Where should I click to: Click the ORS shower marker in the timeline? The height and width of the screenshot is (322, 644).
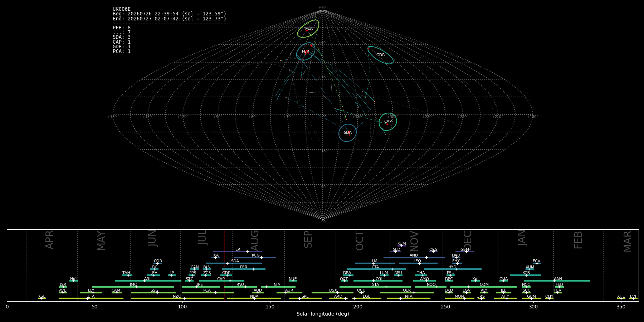click(433, 252)
